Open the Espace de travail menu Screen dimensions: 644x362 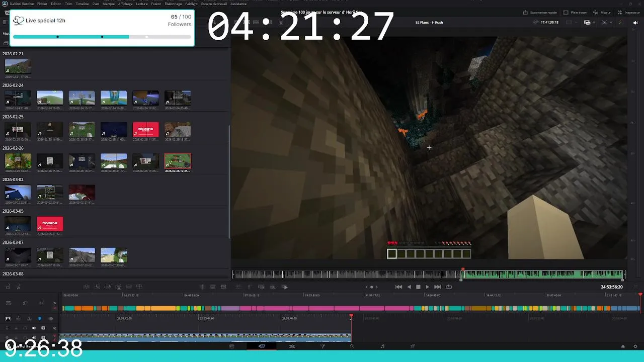click(214, 4)
